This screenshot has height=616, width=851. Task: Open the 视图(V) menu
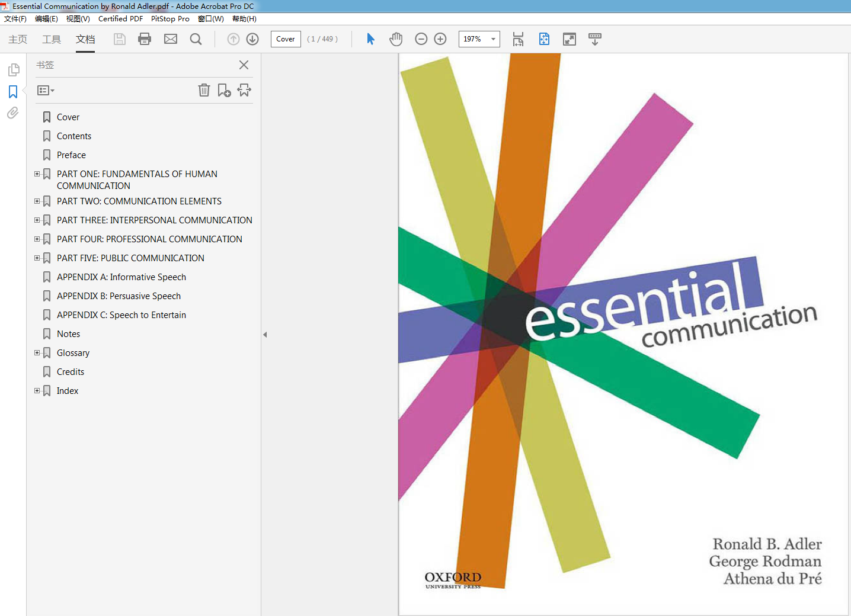coord(78,19)
